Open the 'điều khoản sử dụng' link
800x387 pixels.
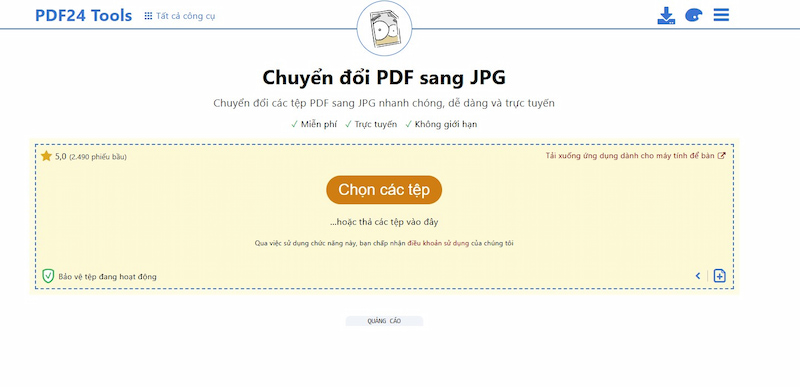point(438,243)
